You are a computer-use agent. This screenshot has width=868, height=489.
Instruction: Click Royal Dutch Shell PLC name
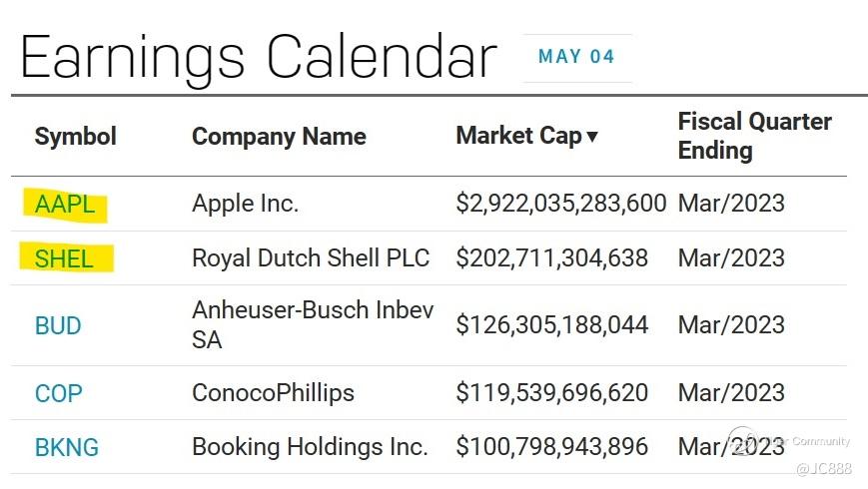(x=310, y=258)
